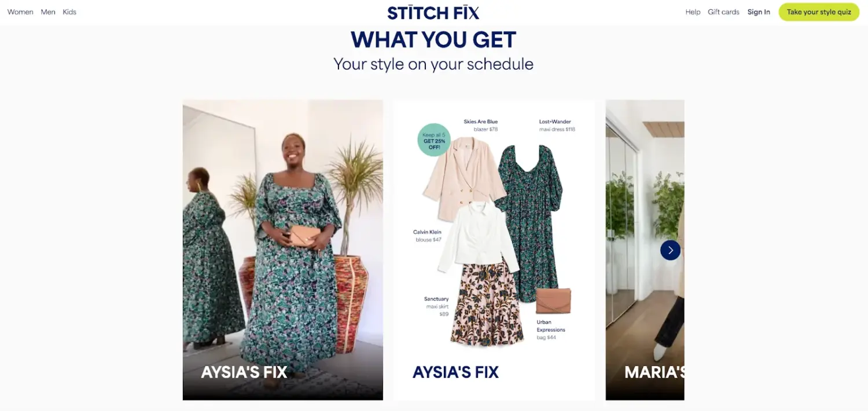
Task: Click the Lost+Wander maxi dress image
Action: pos(528,223)
